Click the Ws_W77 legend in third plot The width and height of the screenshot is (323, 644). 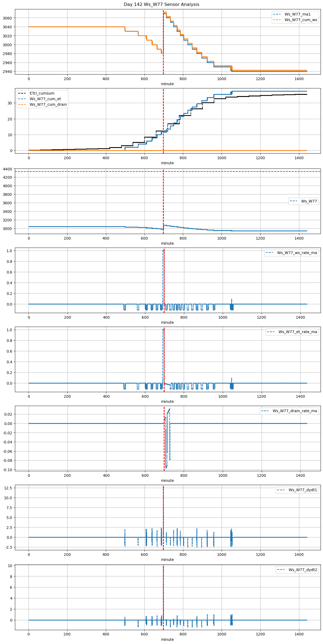[309, 201]
